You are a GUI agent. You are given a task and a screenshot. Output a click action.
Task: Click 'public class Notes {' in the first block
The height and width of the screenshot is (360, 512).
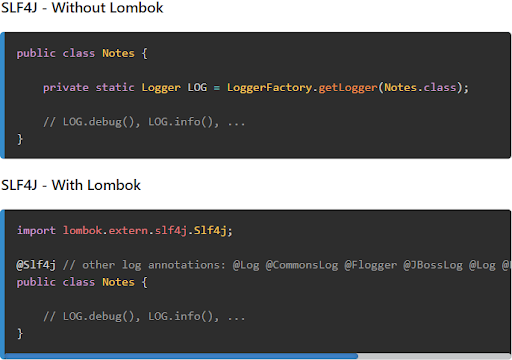tap(82, 53)
